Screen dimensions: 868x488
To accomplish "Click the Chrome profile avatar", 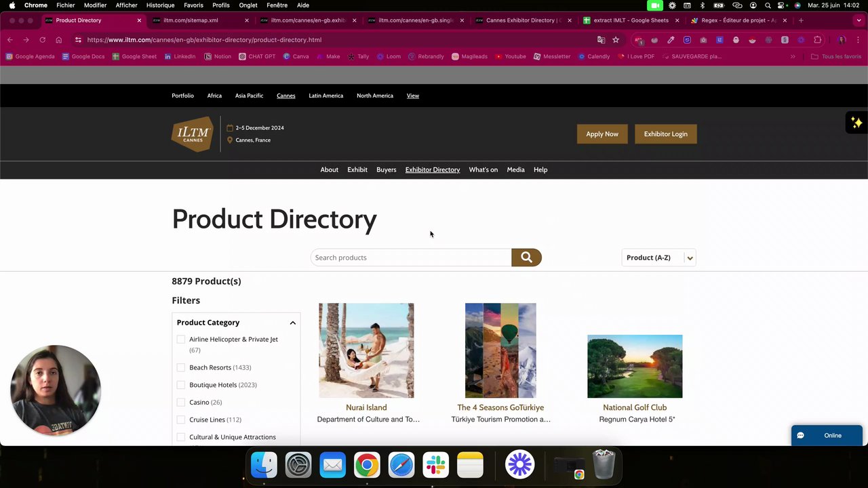I will [842, 40].
